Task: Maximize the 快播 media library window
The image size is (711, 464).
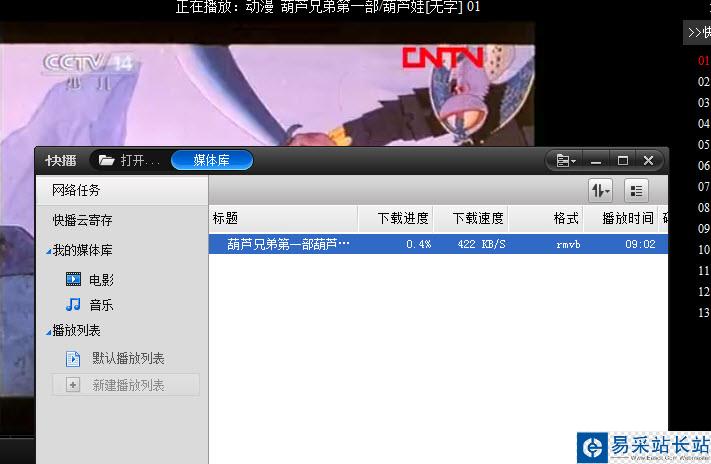Action: tap(623, 161)
